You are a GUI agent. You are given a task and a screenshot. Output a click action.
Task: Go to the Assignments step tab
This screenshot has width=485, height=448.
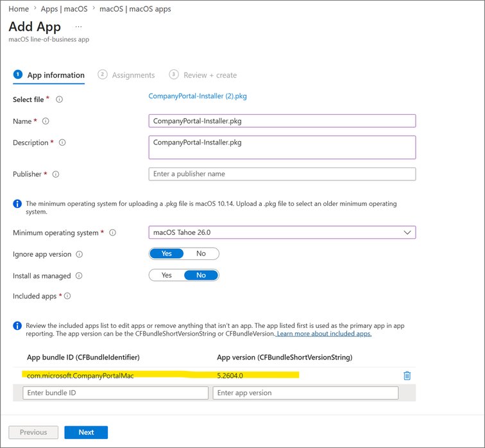pyautogui.click(x=126, y=75)
